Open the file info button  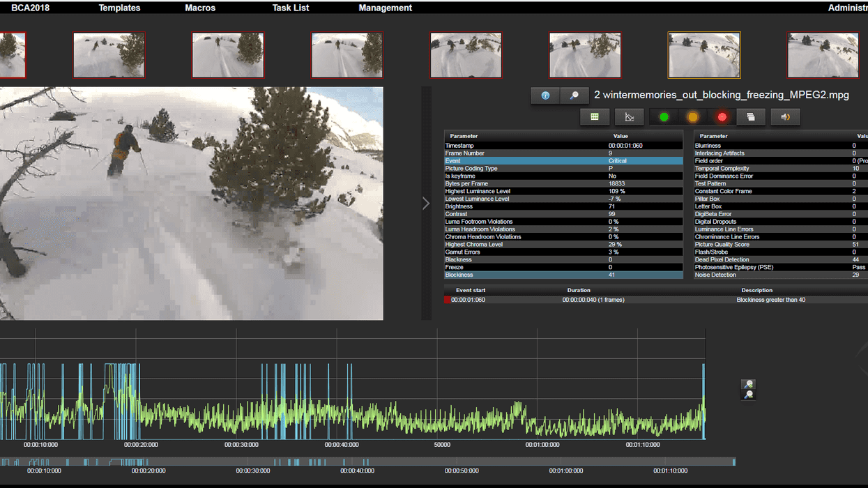point(546,96)
